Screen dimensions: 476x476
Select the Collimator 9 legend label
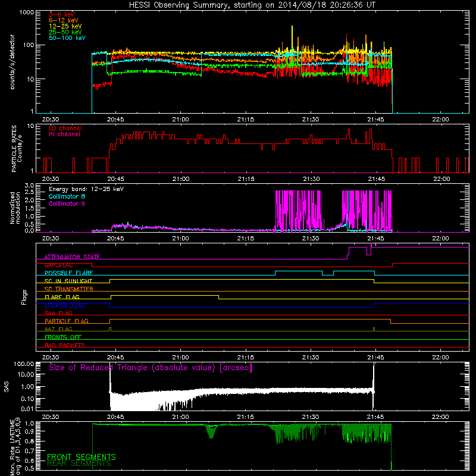67,203
